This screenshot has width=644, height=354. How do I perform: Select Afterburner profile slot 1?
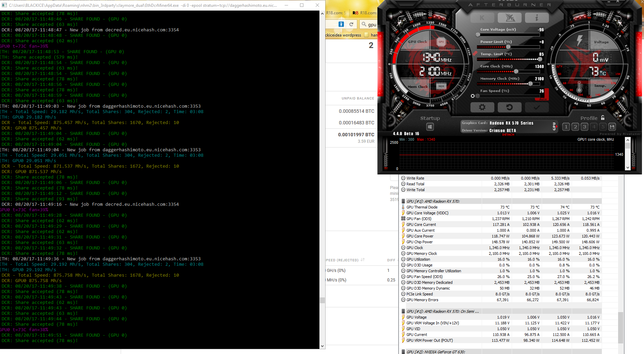coord(566,126)
